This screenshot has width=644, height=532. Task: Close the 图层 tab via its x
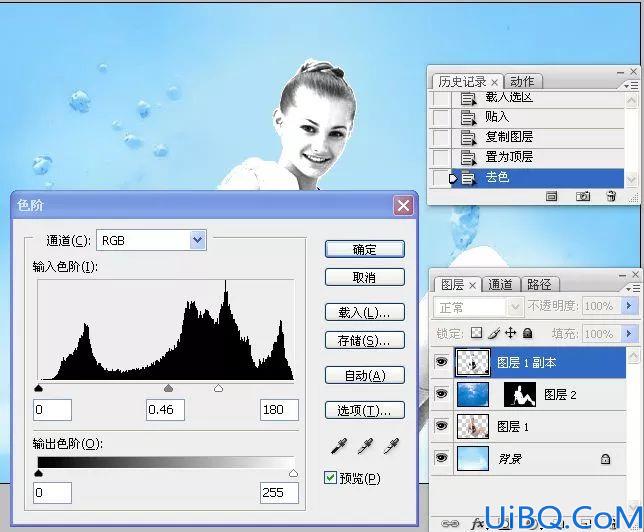point(472,285)
